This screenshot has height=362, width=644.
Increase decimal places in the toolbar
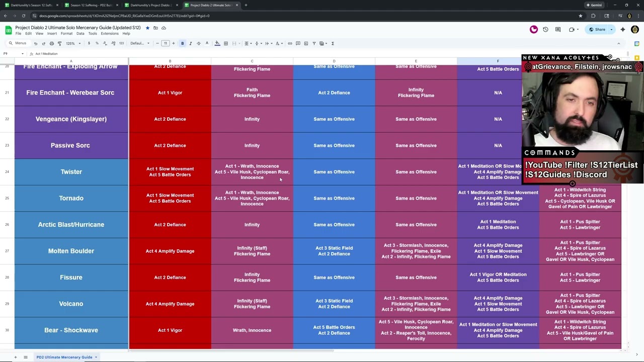point(113,43)
